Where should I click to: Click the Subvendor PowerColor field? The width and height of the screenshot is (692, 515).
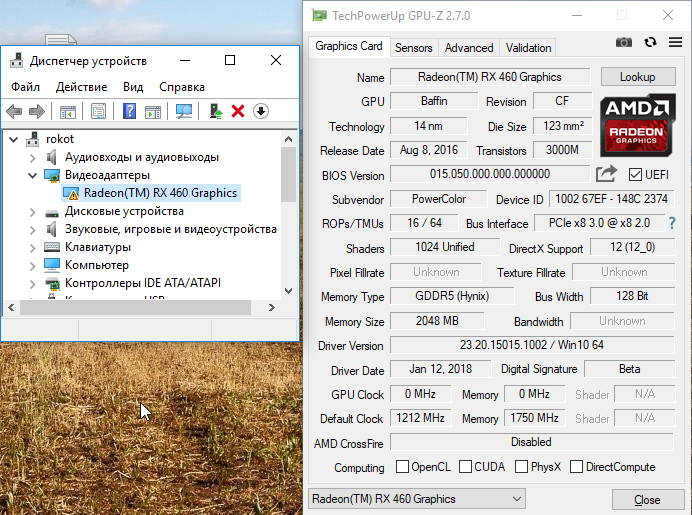pos(439,199)
